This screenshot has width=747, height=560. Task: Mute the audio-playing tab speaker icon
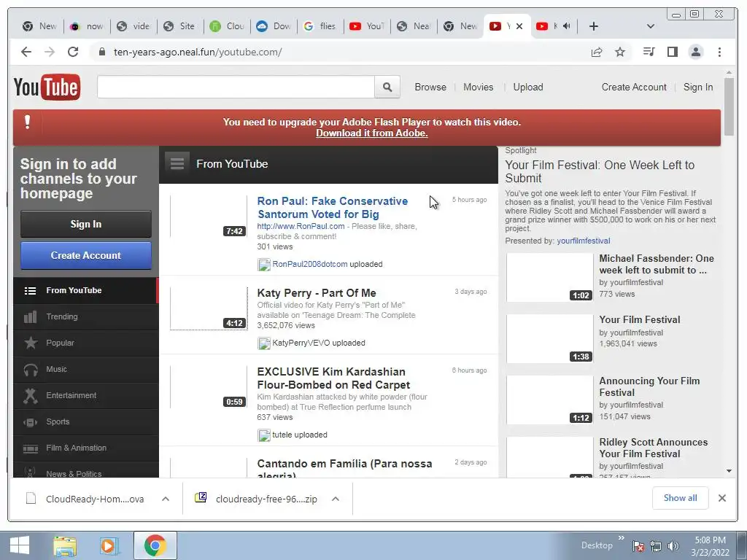click(566, 26)
